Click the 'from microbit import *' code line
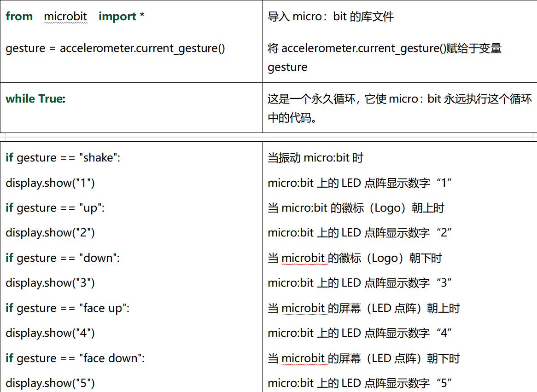Screen dimensions: 537x392 [x=75, y=17]
